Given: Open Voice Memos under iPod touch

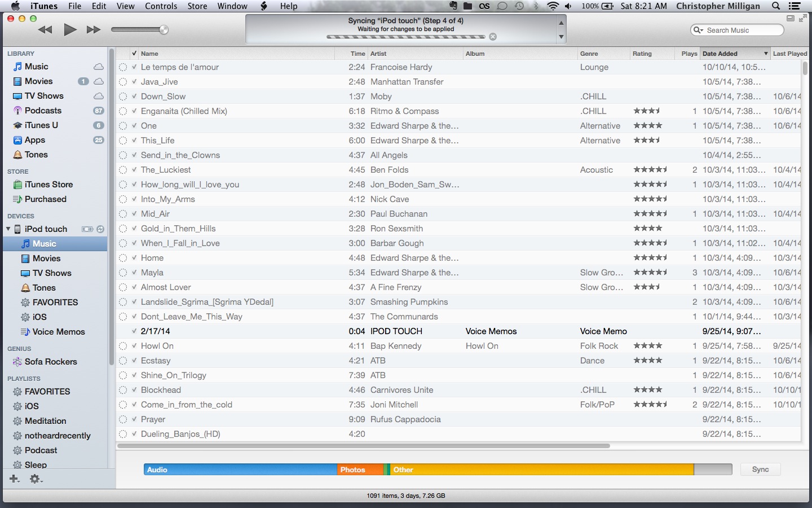Looking at the screenshot, I should point(59,332).
